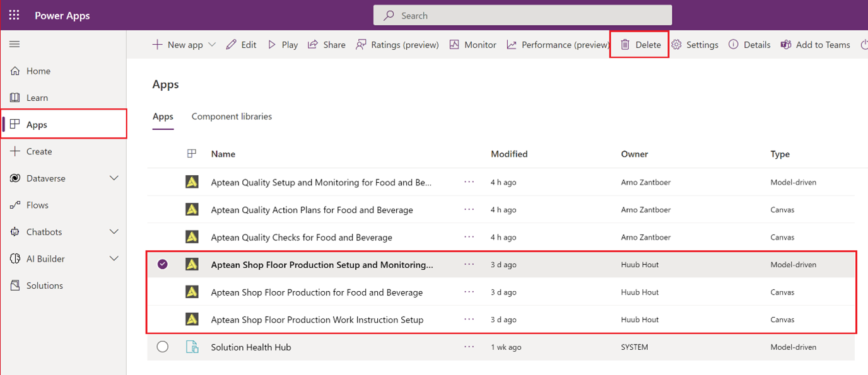Select the Solution Health Hub radio circle
Screen dimensions: 868x375
[163, 347]
